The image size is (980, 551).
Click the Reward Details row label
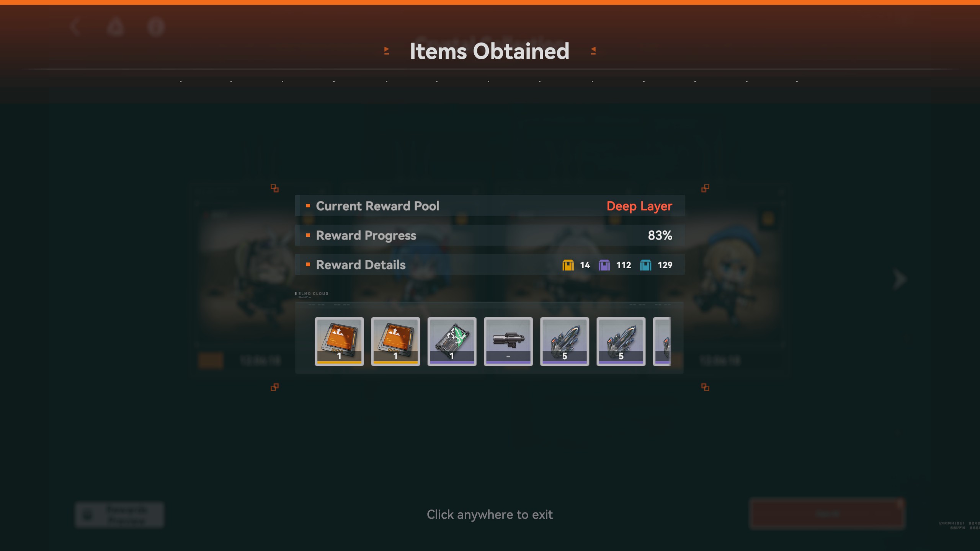coord(361,265)
